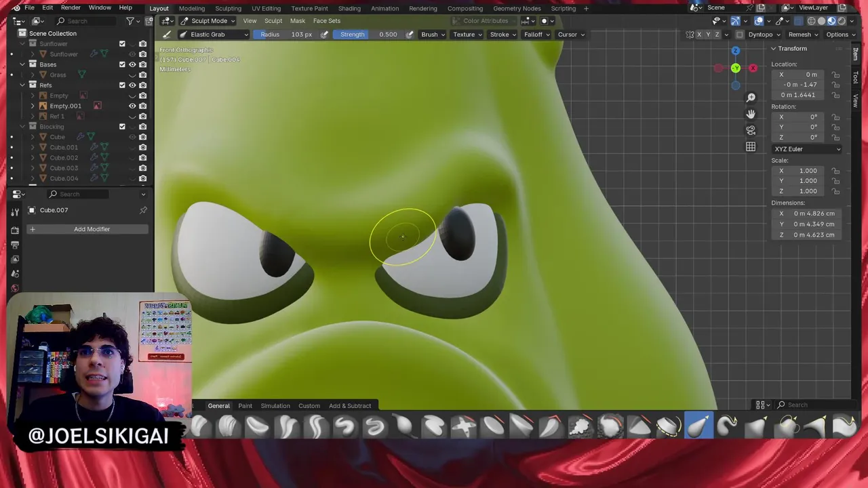Uncheck the Blocking collection checkbox
The image size is (868, 488).
tap(122, 127)
